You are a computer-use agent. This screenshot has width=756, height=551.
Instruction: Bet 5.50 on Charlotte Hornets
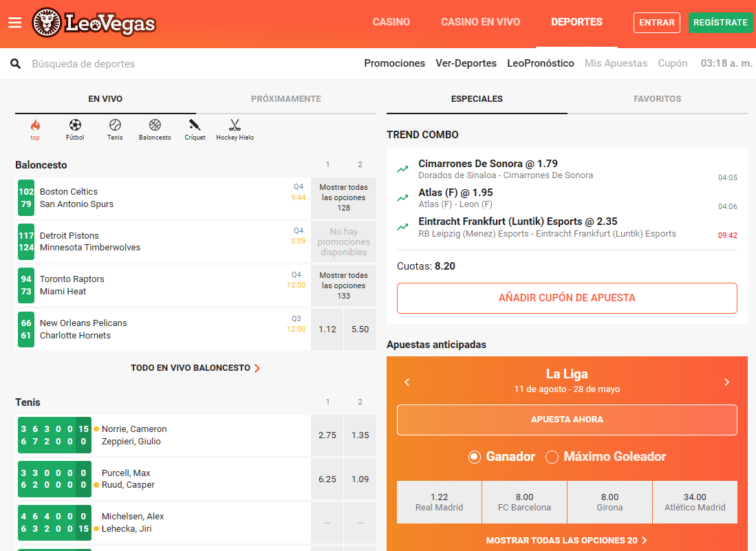360,329
